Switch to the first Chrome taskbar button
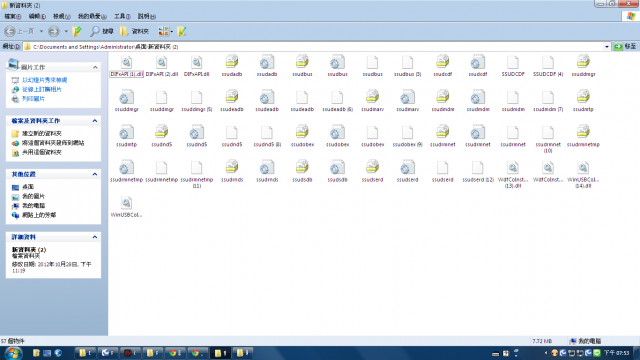Image resolution: width=640 pixels, height=360 pixels. click(176, 353)
